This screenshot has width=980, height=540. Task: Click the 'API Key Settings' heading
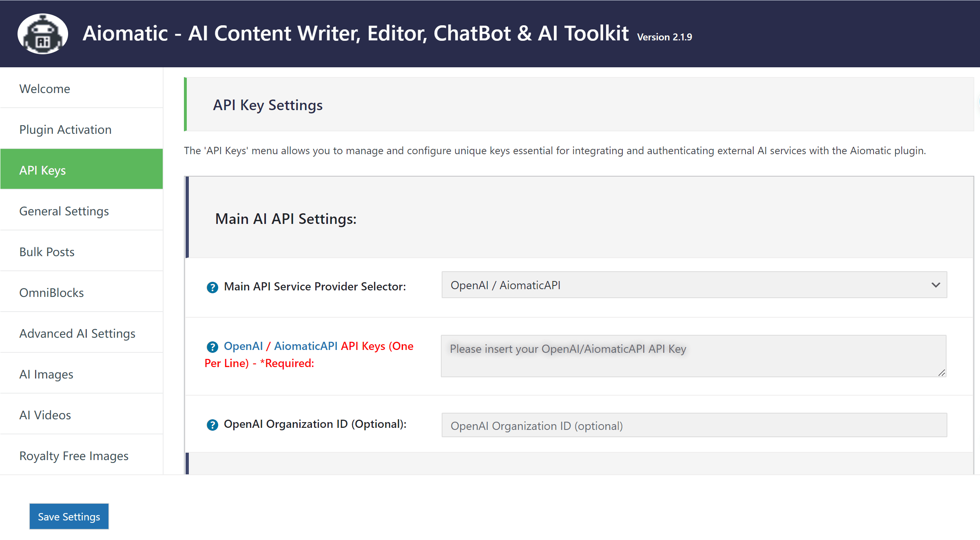pos(268,105)
